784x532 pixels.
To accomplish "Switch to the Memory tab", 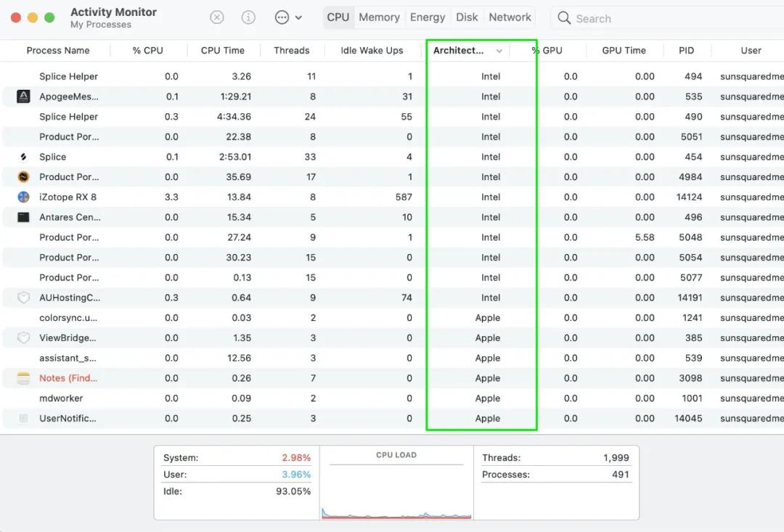I will pyautogui.click(x=379, y=17).
